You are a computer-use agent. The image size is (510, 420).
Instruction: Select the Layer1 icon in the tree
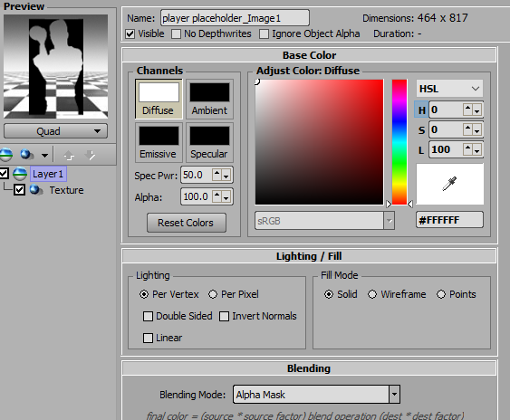pos(20,174)
